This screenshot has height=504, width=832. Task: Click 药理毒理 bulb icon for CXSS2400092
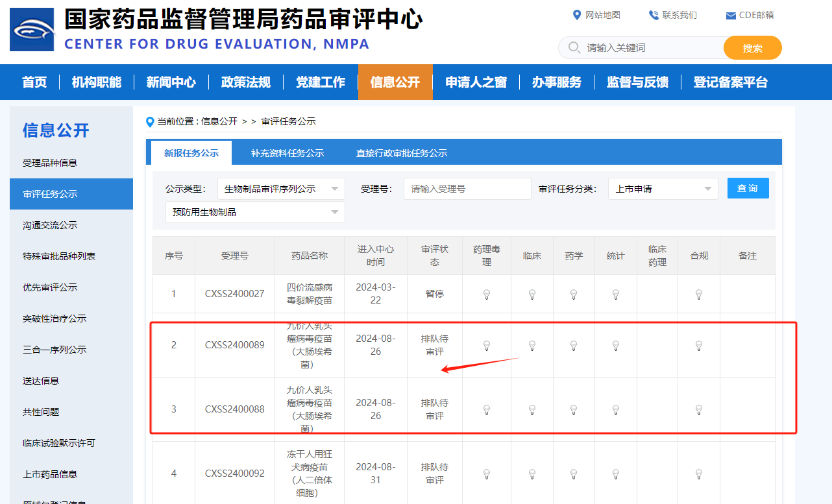click(487, 474)
